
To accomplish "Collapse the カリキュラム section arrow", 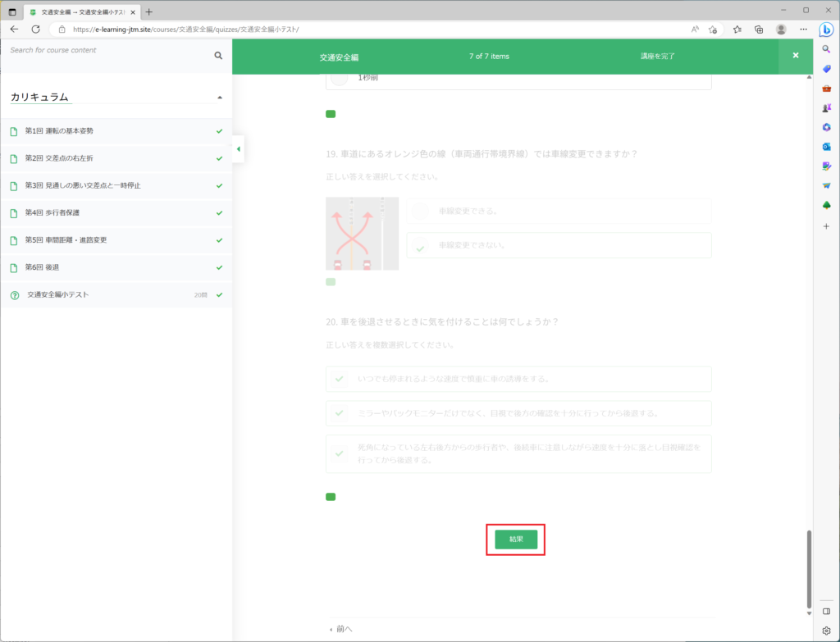I will pyautogui.click(x=219, y=98).
